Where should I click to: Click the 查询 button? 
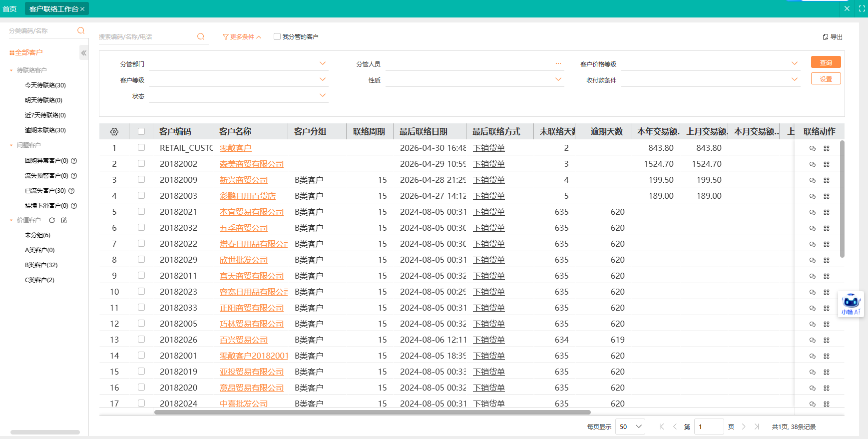826,62
